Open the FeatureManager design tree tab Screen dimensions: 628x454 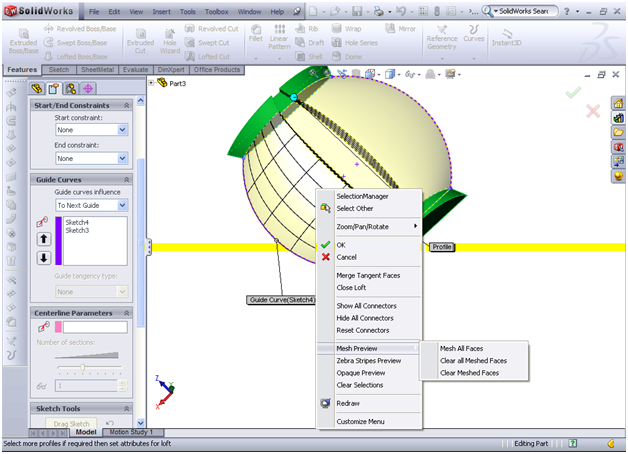click(37, 88)
